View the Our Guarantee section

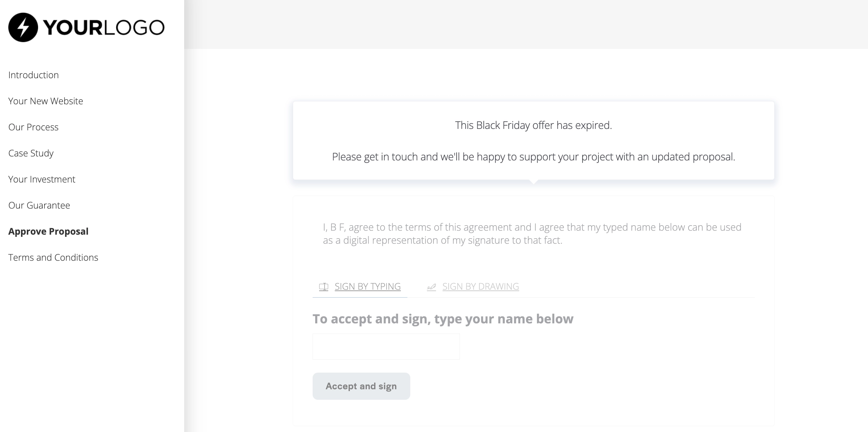click(39, 205)
